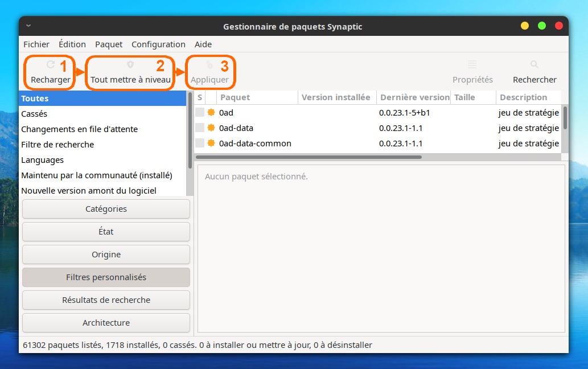Toggle the status checkbox for 0ad-data
The height and width of the screenshot is (369, 588).
pos(200,128)
